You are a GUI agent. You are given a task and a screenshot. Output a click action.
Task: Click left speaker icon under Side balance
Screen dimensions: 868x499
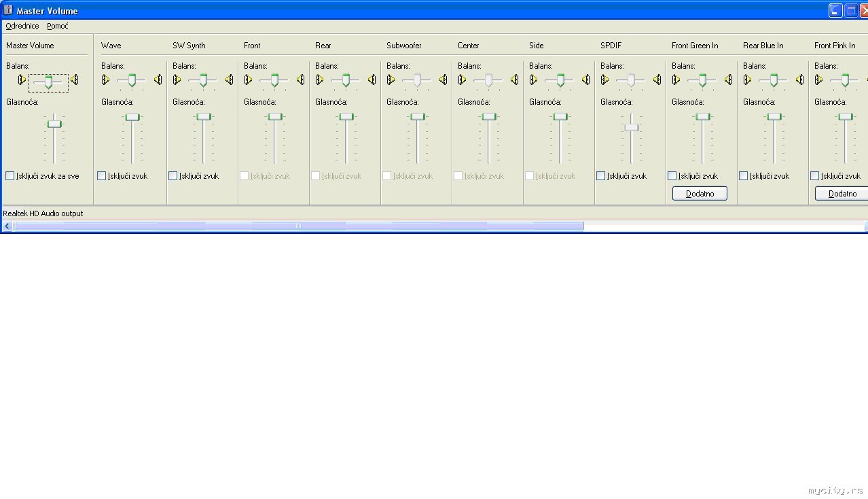coord(533,80)
